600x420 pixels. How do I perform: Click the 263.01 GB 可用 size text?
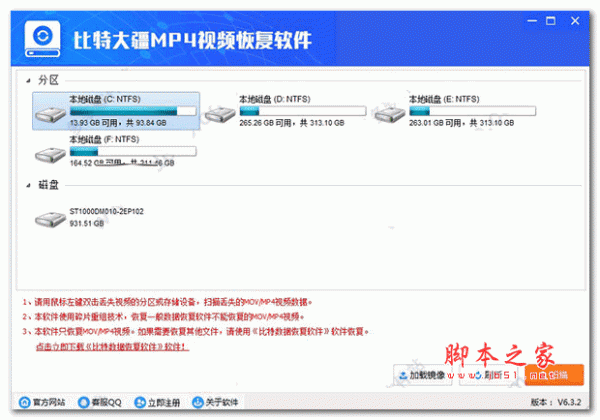[x=461, y=123]
